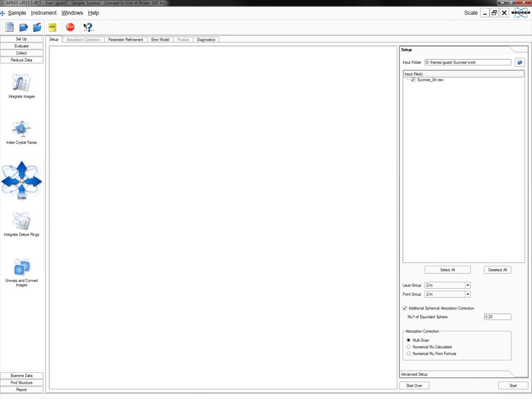This screenshot has width=532, height=399.
Task: Browse for Input Folder with folder icon
Action: (520, 62)
